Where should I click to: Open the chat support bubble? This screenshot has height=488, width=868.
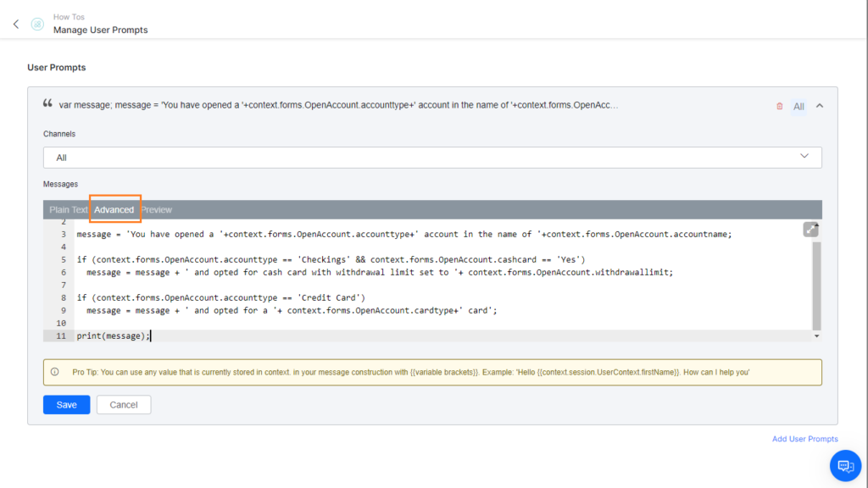[844, 465]
